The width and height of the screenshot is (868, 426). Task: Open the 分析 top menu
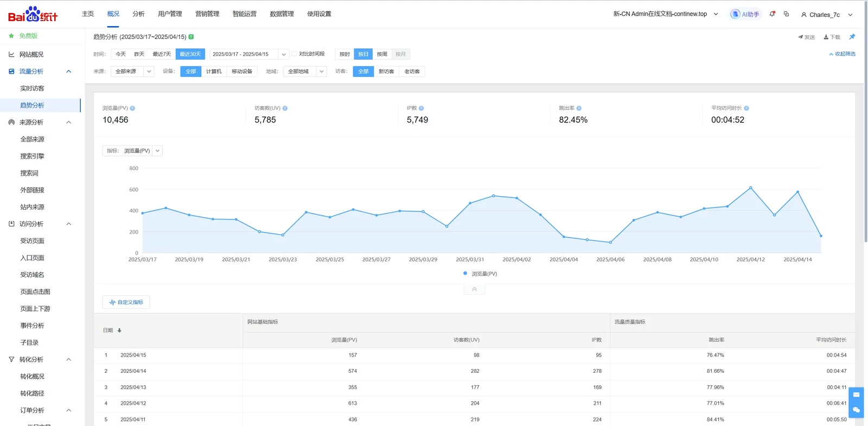coord(138,14)
